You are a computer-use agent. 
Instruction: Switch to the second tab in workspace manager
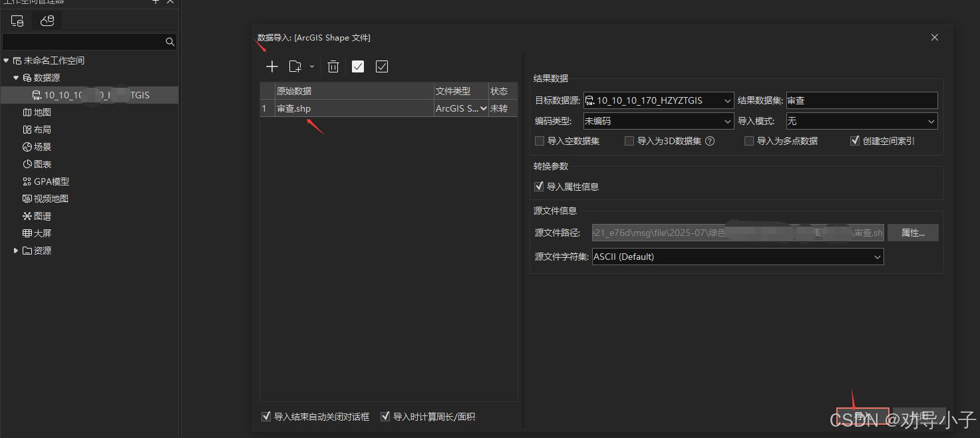(x=47, y=21)
